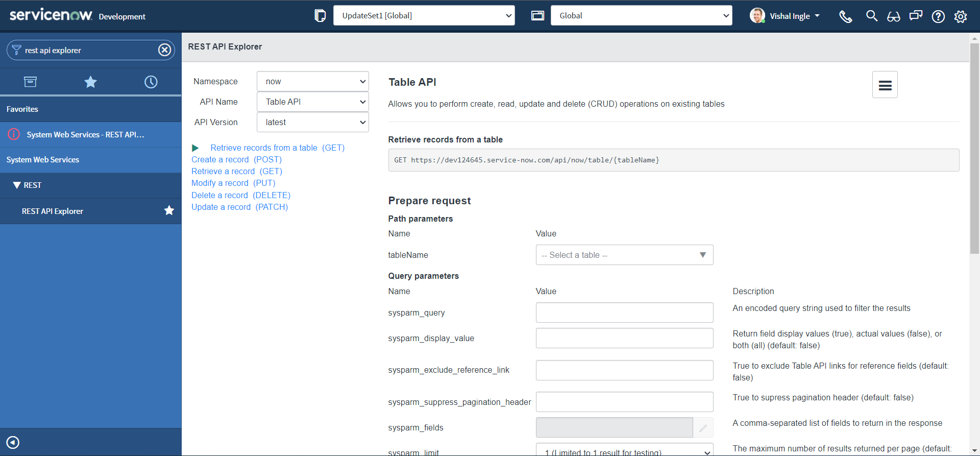Click the Table API heading
980x456 pixels.
[412, 82]
